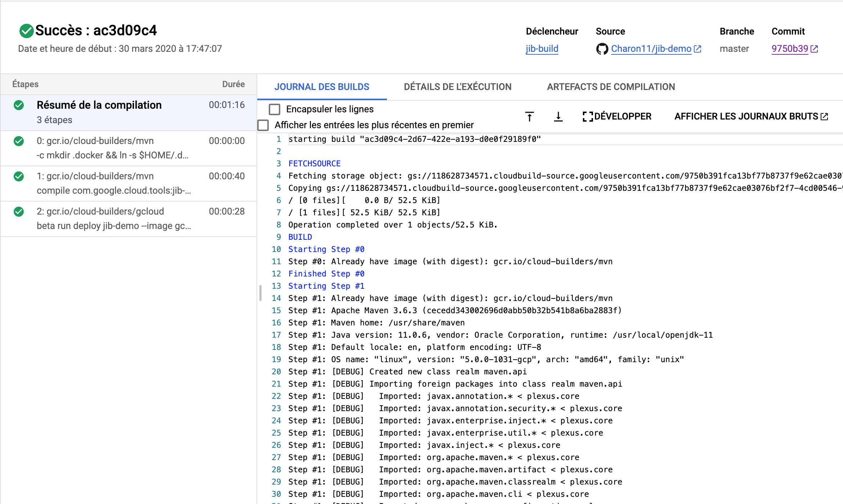The width and height of the screenshot is (843, 504).
Task: Click the scroll-to-bottom arrow icon
Action: coord(558,117)
